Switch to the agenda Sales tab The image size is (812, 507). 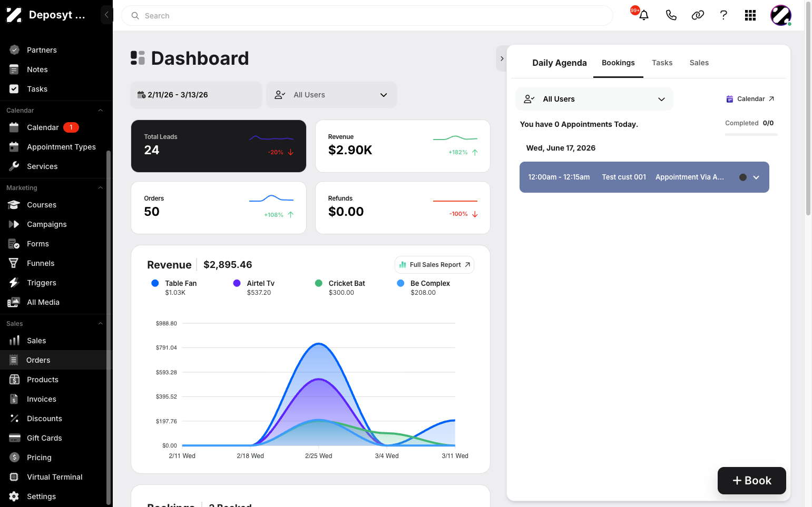[x=699, y=63]
